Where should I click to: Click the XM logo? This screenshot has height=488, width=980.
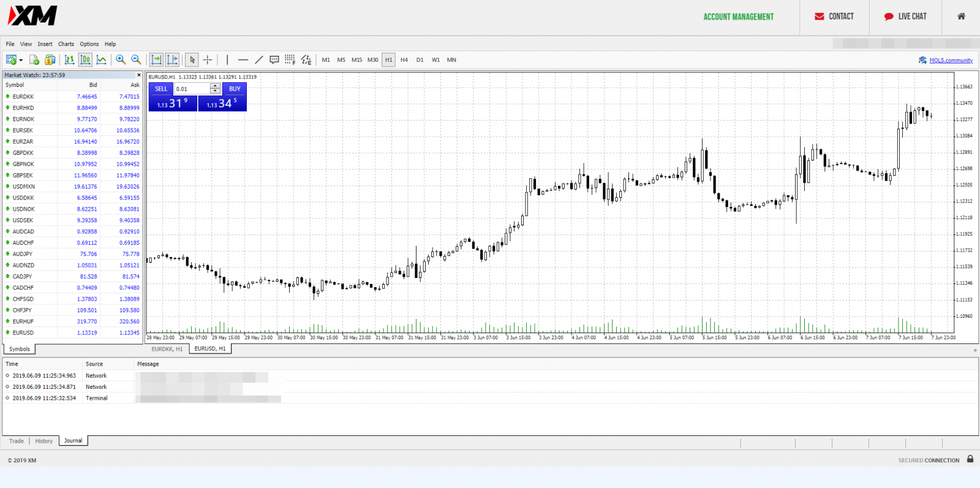point(32,16)
